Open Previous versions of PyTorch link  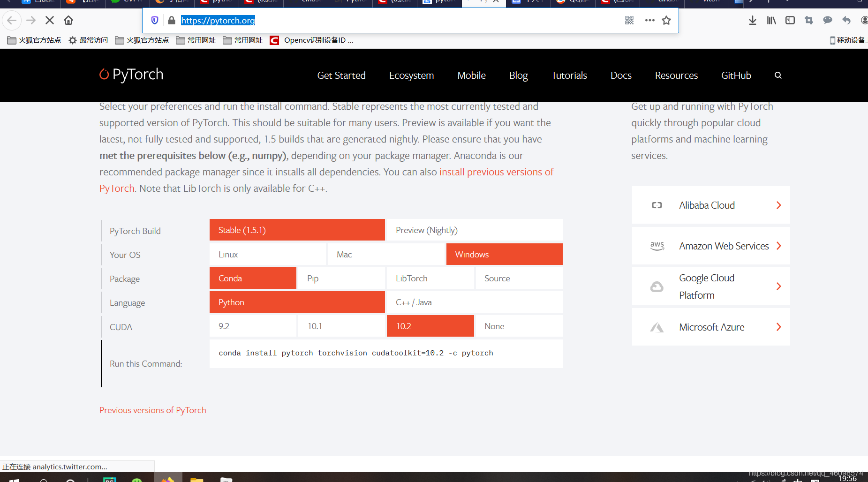152,410
